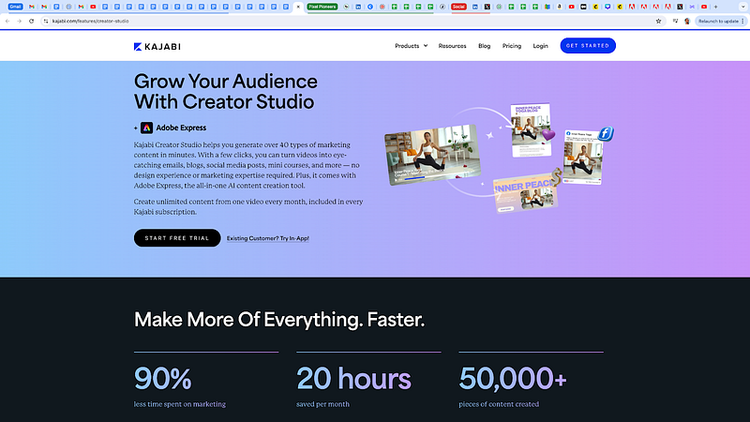Click the 'Make More Of Everything. Faster.' heading
The height and width of the screenshot is (422, 750).
[279, 320]
